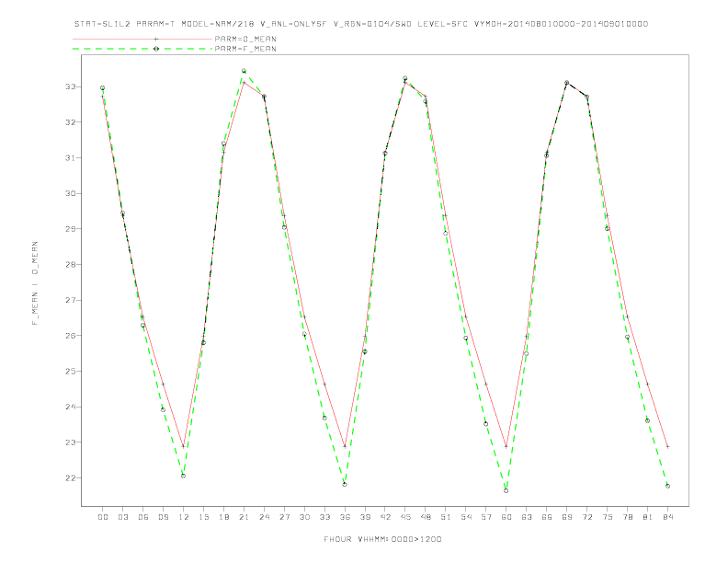728x563 pixels.
Task: Click the x-axis tick label 75
Action: click(x=607, y=517)
